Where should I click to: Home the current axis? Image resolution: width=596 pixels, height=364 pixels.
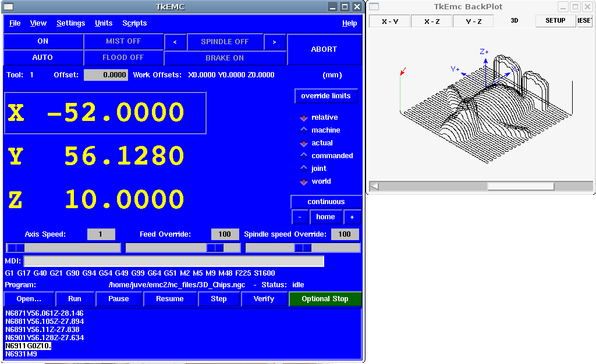(x=326, y=217)
